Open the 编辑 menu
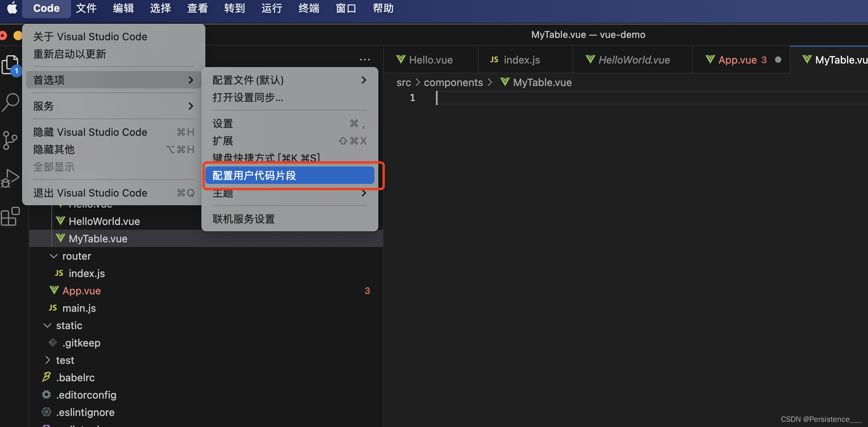Screen dimensions: 868x427 (x=123, y=8)
